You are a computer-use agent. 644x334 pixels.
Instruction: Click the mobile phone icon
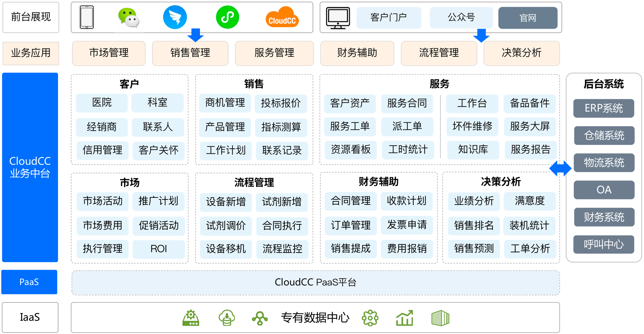[87, 17]
